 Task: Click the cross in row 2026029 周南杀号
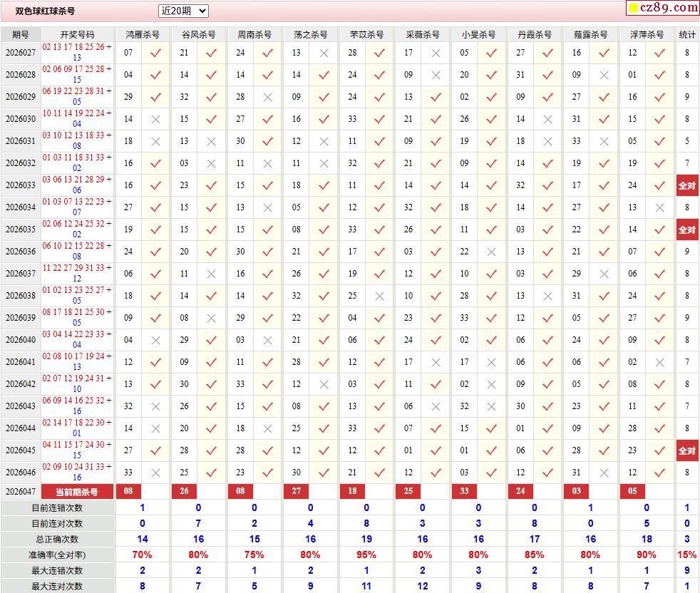(267, 98)
